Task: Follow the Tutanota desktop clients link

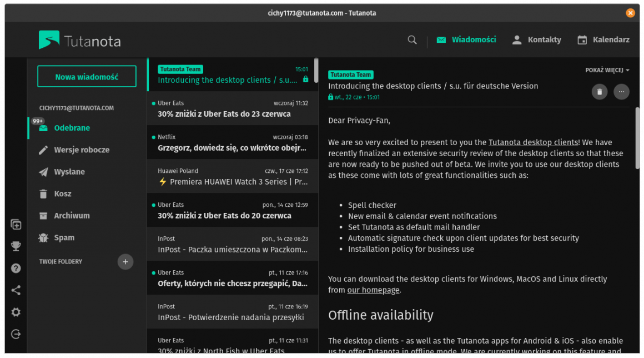Action: click(533, 142)
